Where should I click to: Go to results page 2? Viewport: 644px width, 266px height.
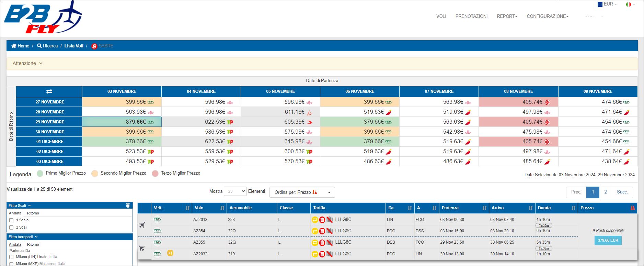tap(605, 192)
